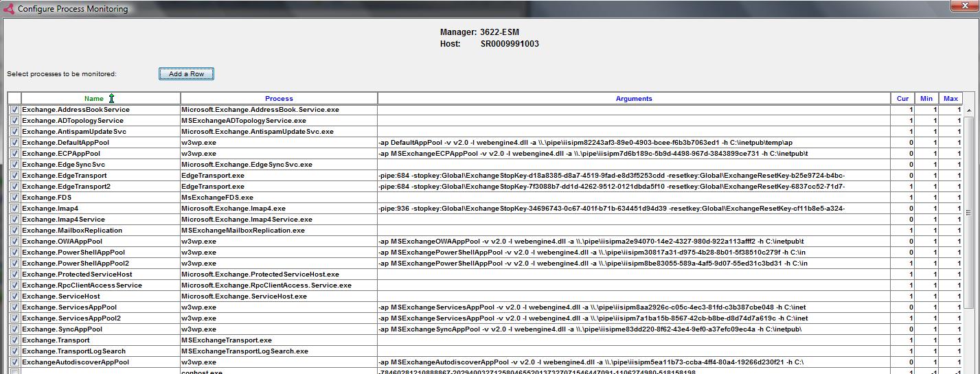Click the Microsoft.Exchange.EdgeSyncSvc.exe process cell

click(x=279, y=165)
